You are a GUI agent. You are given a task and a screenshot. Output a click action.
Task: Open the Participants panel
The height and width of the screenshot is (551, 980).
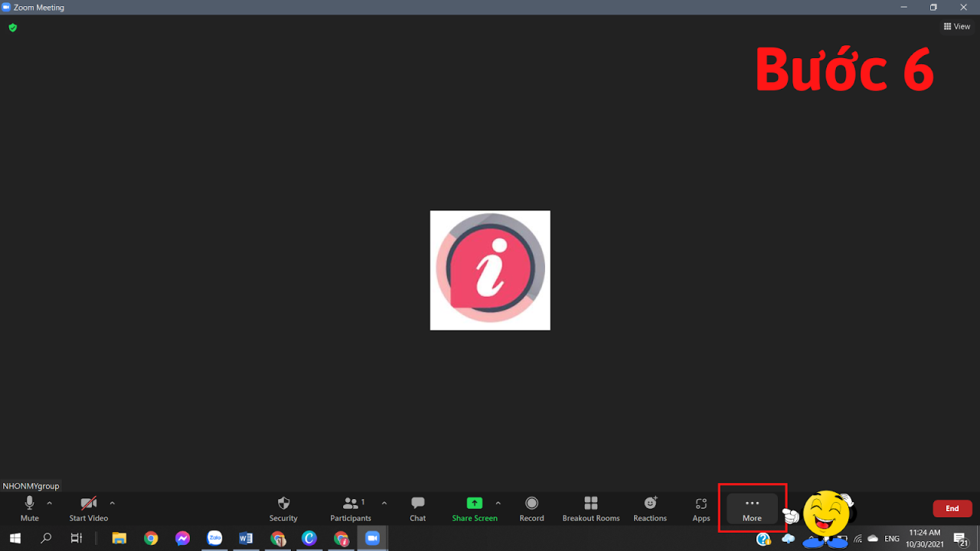[350, 507]
